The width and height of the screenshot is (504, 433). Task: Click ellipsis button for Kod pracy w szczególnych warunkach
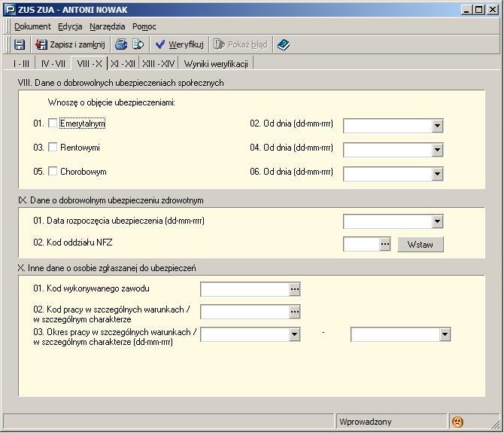[x=295, y=312]
